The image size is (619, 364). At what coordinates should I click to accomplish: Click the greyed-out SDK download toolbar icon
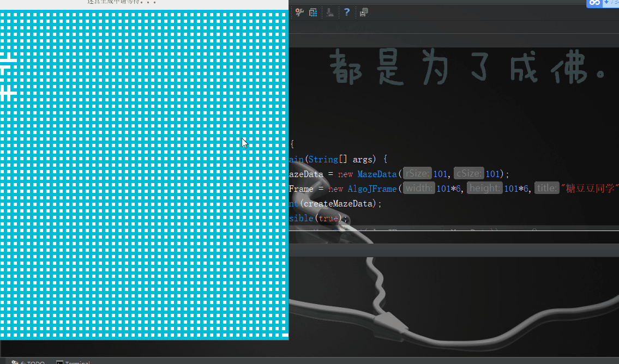click(330, 12)
